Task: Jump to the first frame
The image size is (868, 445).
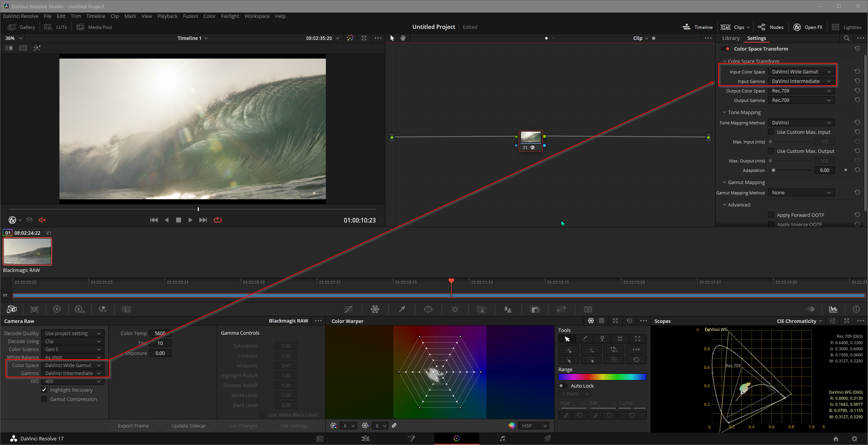Action: 154,220
